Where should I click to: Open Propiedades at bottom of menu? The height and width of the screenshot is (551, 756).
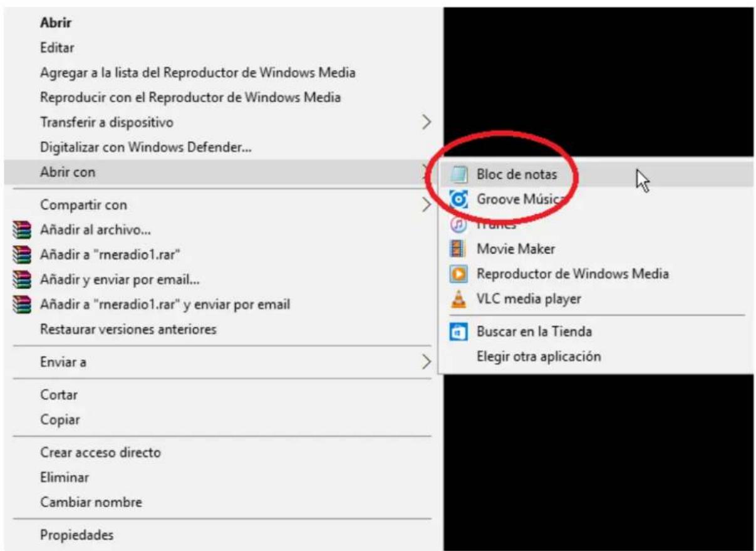pos(77,535)
